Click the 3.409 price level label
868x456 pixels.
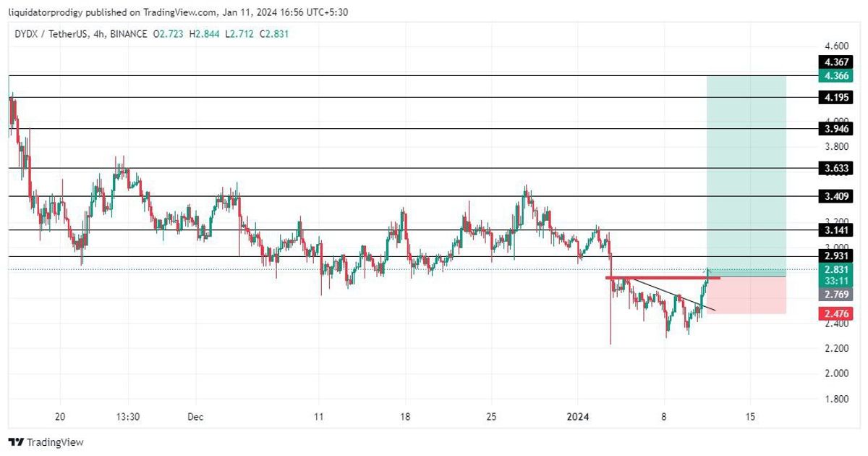click(836, 196)
